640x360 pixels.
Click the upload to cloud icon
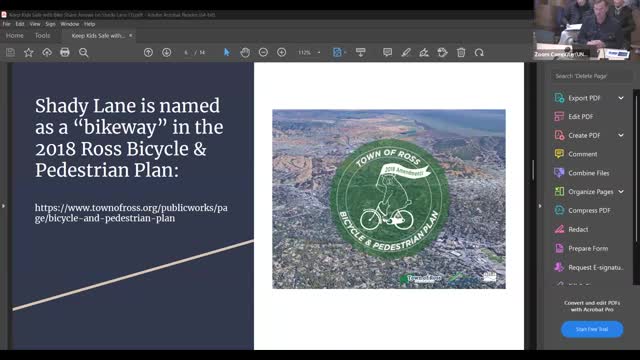pyautogui.click(x=47, y=52)
